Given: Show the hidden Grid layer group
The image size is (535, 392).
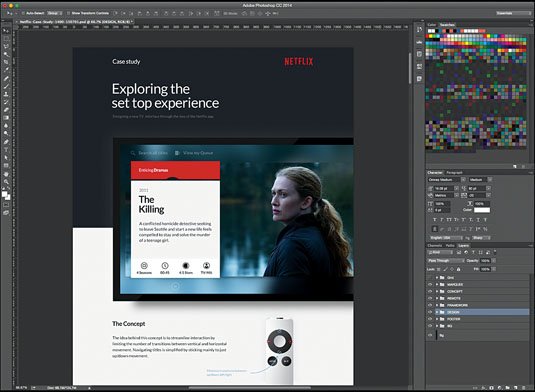Looking at the screenshot, I should tap(430, 278).
